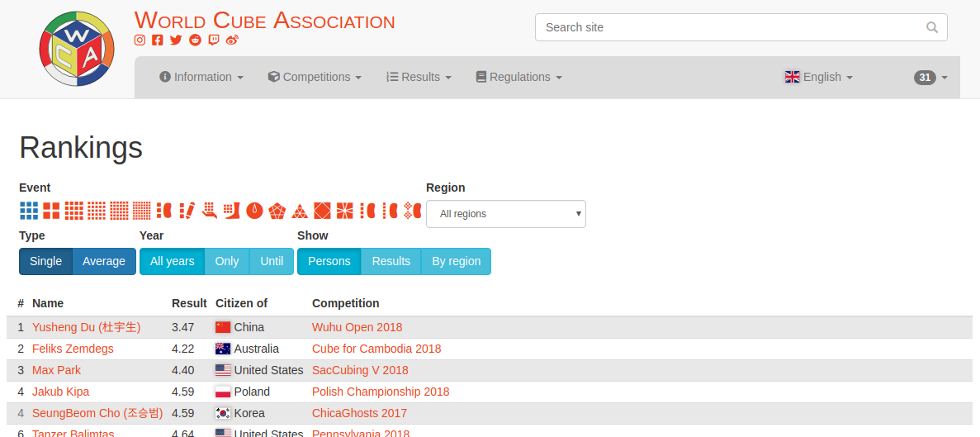
Task: Click the World Cube Association title
Action: click(264, 21)
